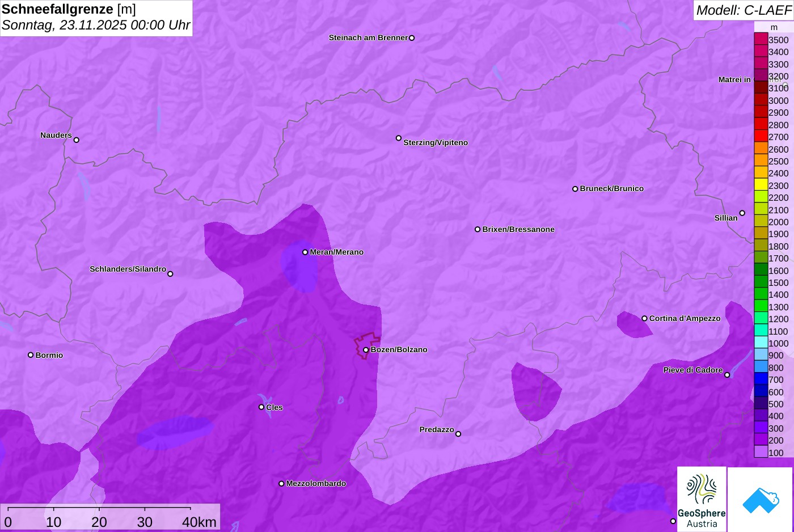Click the Meran/Merano marker dot
The height and width of the screenshot is (532, 794).
coord(305,252)
